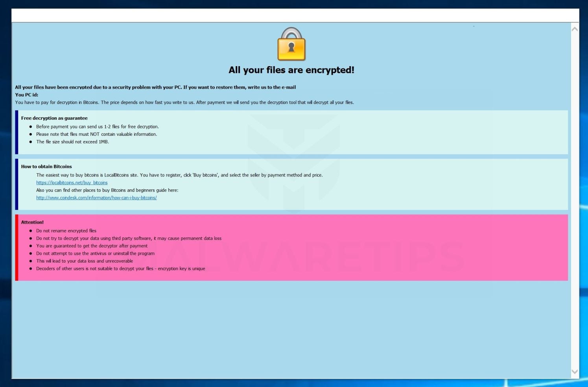
Task: Click 'The easiest way to buy bitcoins' sentence
Action: click(x=179, y=175)
